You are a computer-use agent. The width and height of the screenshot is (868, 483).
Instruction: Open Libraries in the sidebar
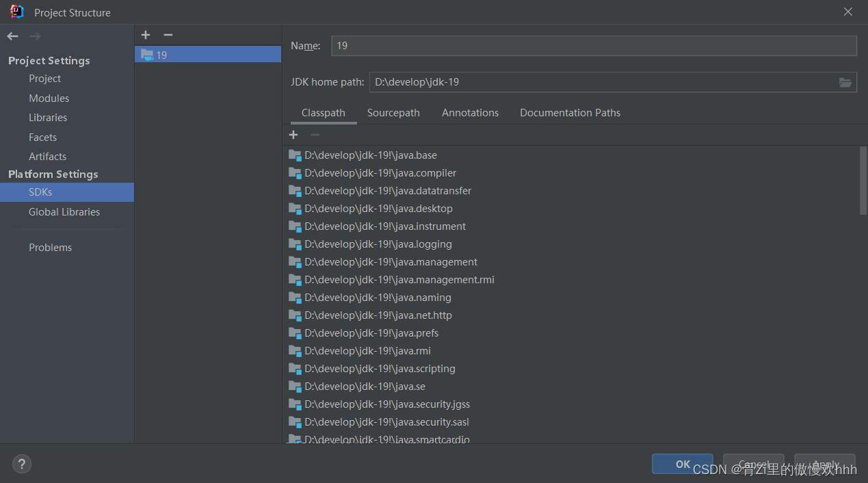pyautogui.click(x=48, y=118)
